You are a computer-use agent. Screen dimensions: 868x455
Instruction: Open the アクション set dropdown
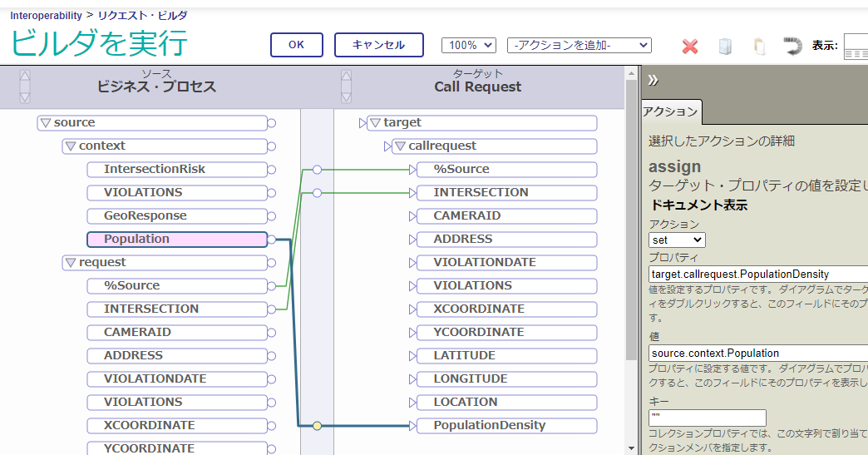(x=677, y=240)
